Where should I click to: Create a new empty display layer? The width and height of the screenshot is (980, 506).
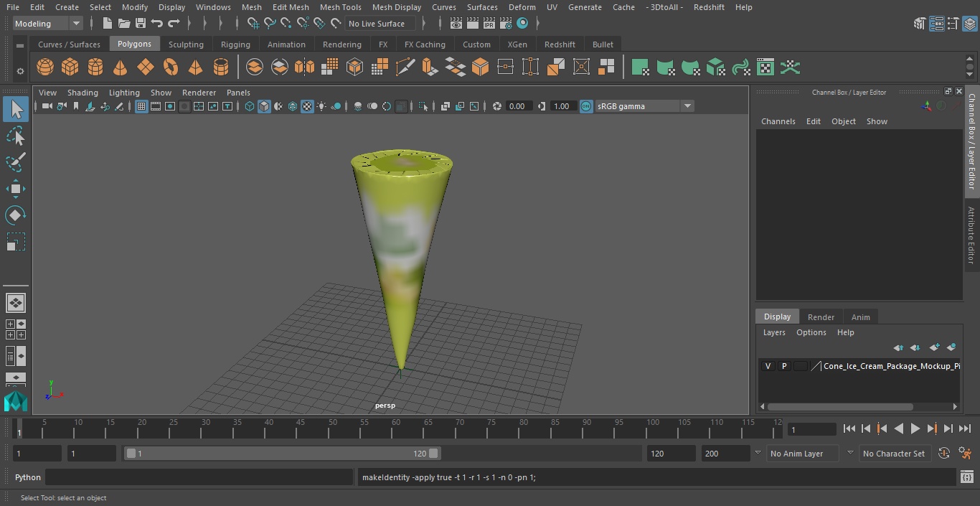click(x=934, y=347)
